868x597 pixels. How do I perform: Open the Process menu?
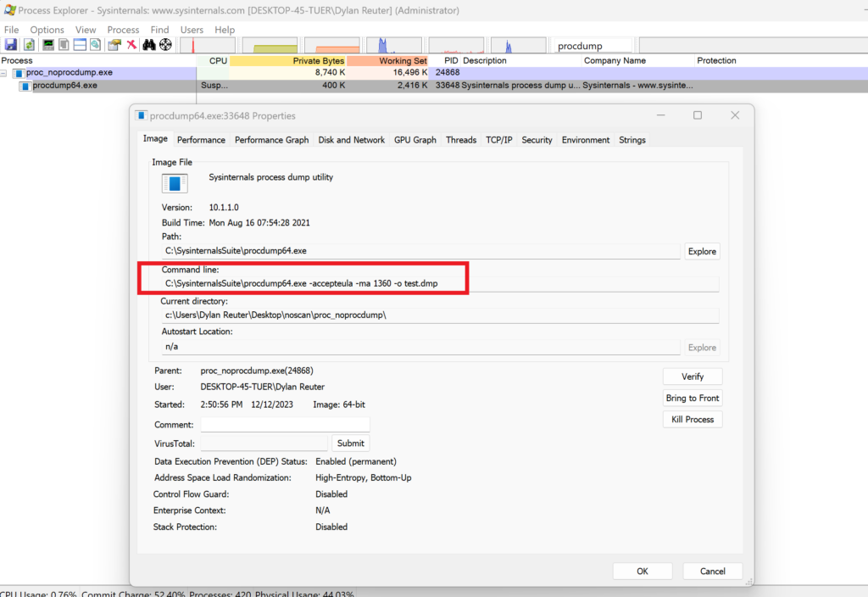[x=123, y=30]
